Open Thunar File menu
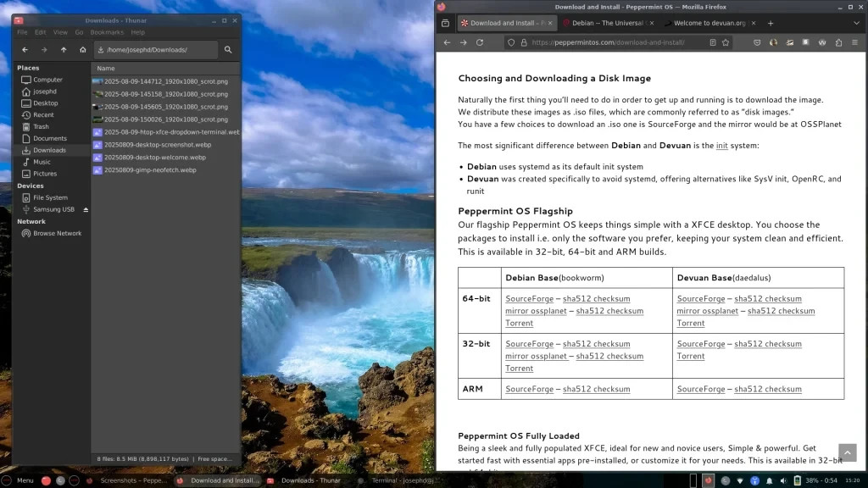This screenshot has height=488, width=868. 22,33
